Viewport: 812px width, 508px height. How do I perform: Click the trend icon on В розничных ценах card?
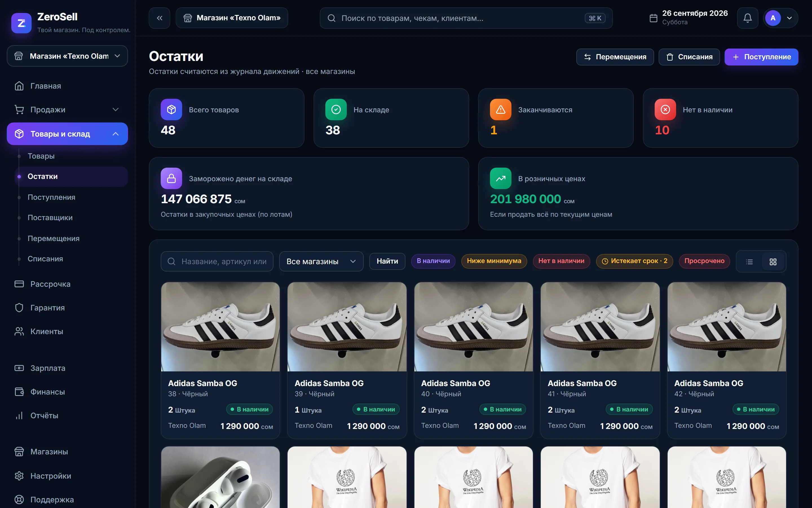[x=500, y=178]
